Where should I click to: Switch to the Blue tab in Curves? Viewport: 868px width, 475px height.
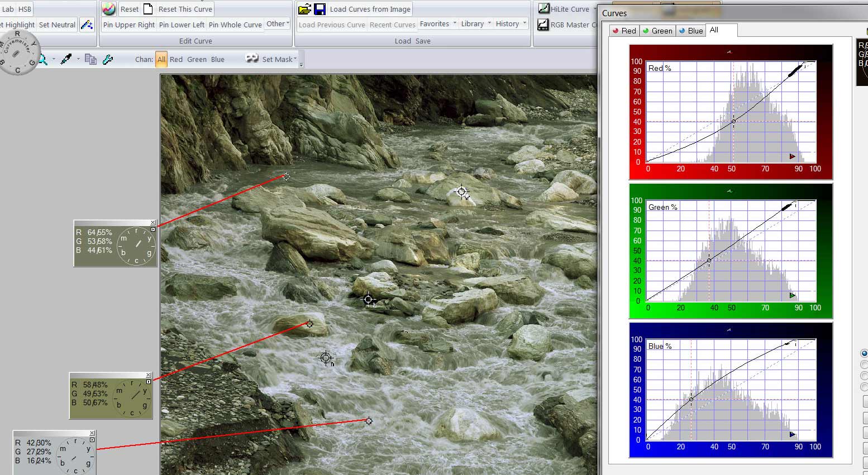[691, 31]
